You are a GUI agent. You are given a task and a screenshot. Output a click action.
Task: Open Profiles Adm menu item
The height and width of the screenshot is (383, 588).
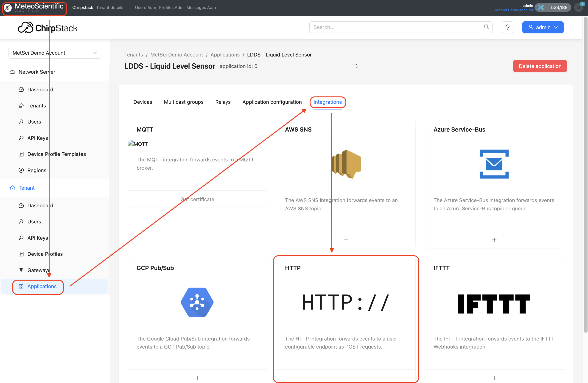tap(171, 8)
